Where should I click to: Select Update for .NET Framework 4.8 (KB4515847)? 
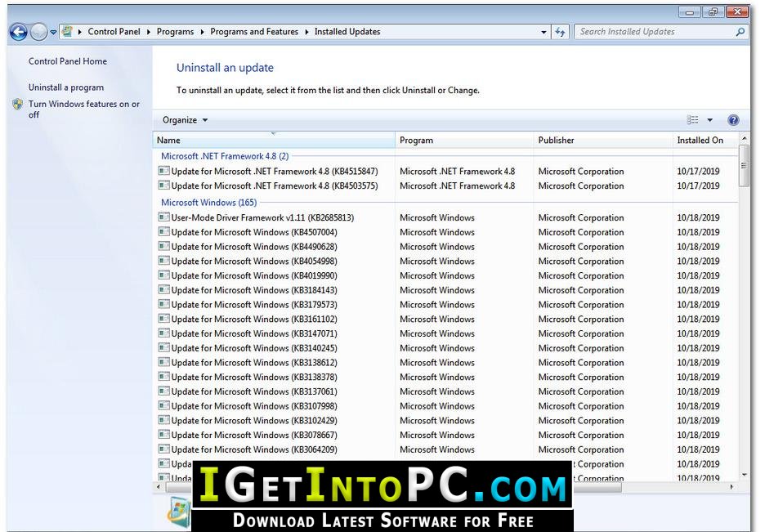pyautogui.click(x=446, y=171)
